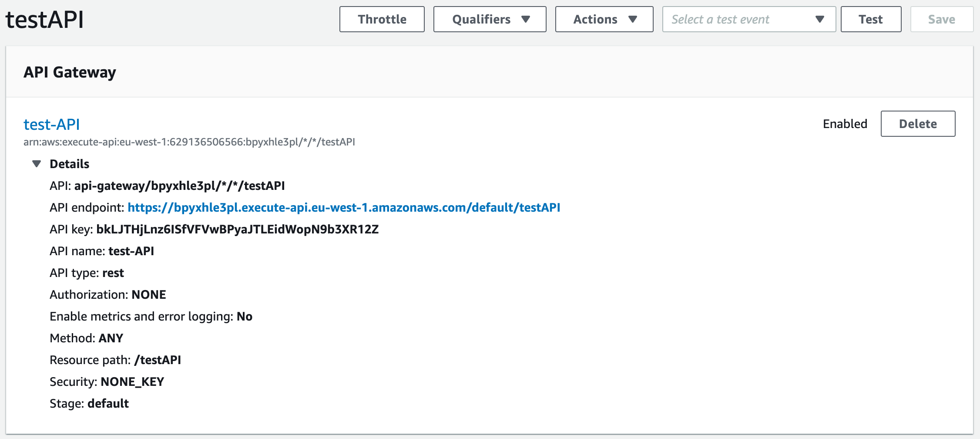Click the Throttle button
Screen dimensions: 980x439
click(382, 19)
